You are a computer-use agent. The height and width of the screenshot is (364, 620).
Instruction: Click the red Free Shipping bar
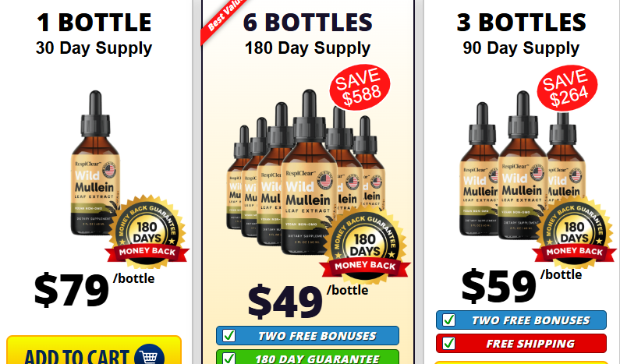(521, 343)
